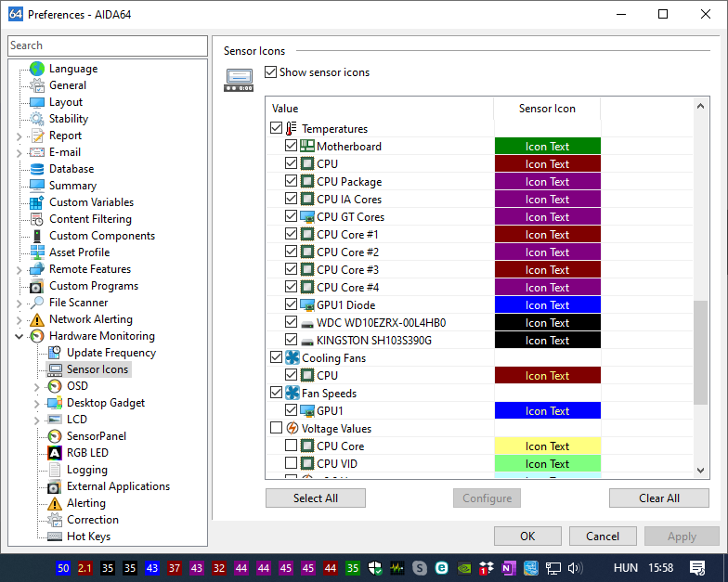Uncheck the Motherboard temperature checkbox
728x582 pixels.
coord(292,146)
